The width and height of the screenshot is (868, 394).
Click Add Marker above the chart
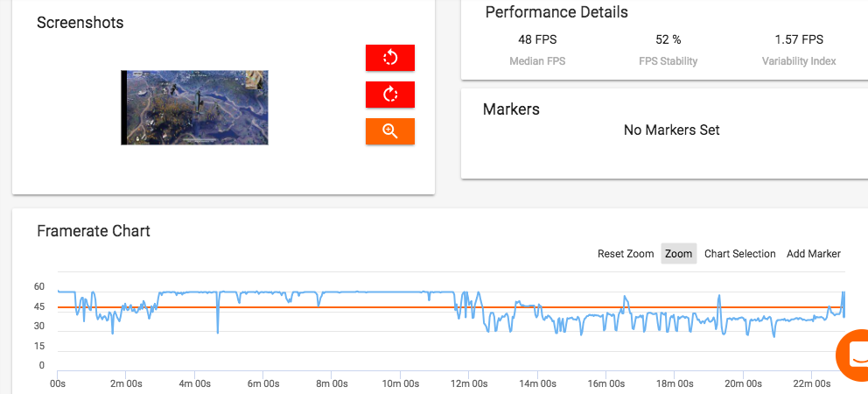point(813,254)
